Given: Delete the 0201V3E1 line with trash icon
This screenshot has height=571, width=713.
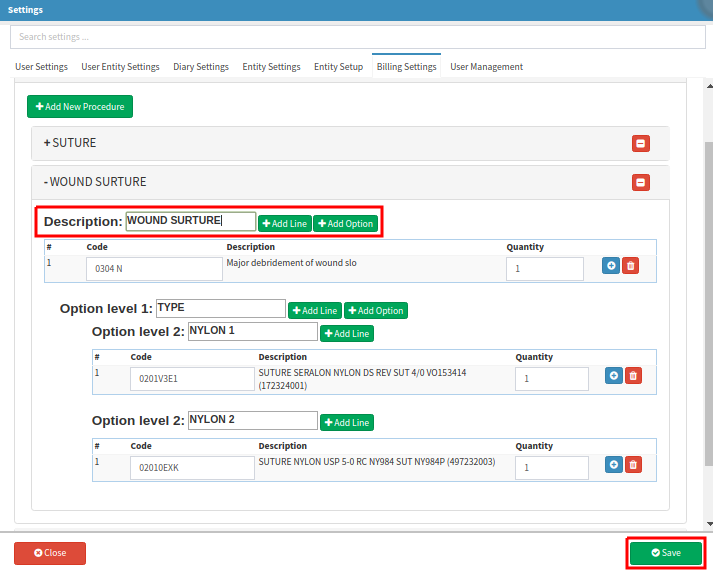Looking at the screenshot, I should pos(633,376).
